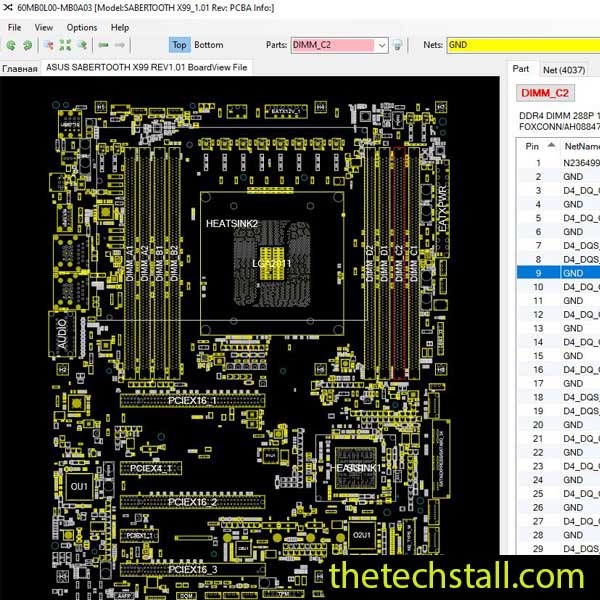Image resolution: width=600 pixels, height=600 pixels.
Task: Select the Top board side view
Action: click(x=179, y=45)
